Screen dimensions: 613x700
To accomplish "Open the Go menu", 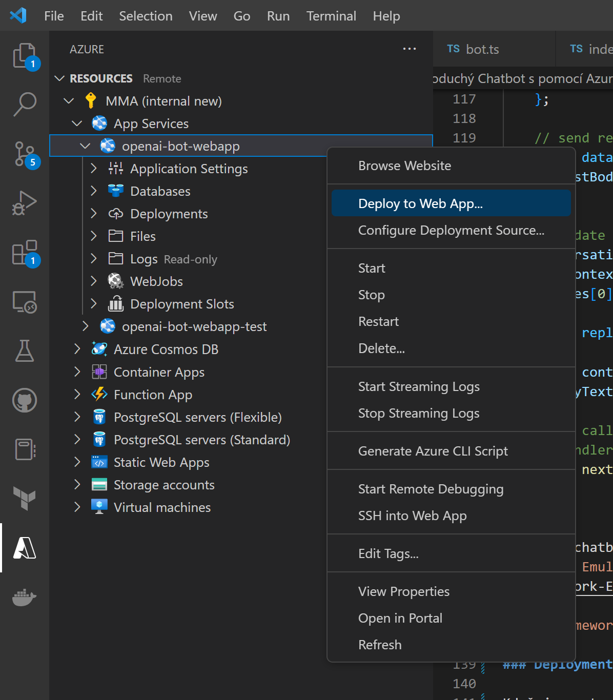I will click(242, 16).
